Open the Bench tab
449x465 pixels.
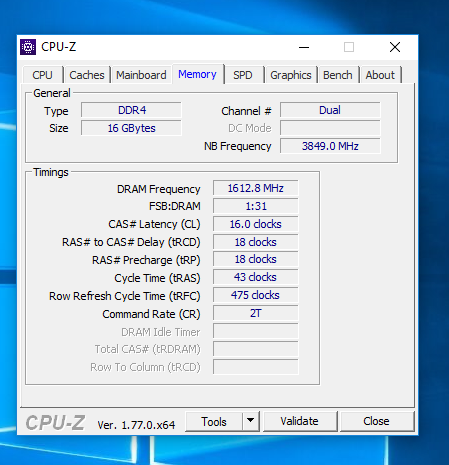point(338,75)
